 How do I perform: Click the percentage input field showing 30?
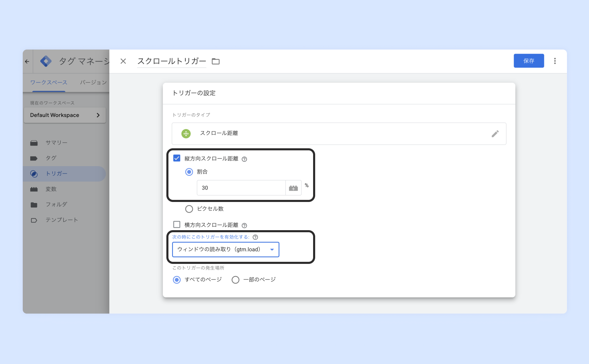(241, 188)
